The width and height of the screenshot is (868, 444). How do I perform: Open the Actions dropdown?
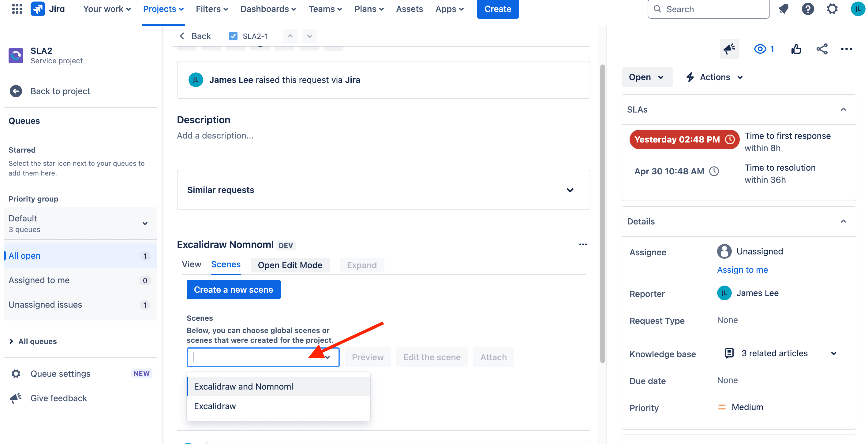pyautogui.click(x=715, y=77)
